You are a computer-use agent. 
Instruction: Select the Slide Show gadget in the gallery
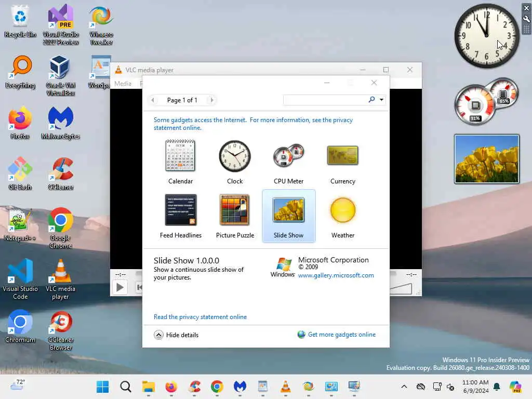coord(289,216)
